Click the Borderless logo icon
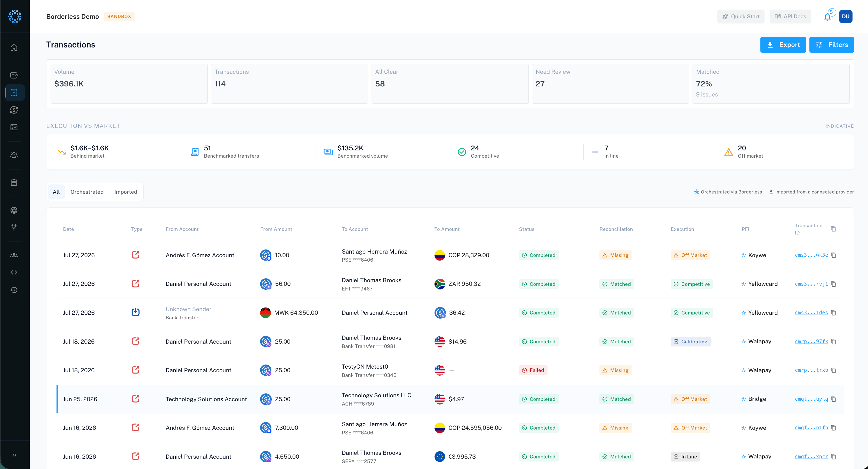The height and width of the screenshot is (469, 868). click(15, 16)
